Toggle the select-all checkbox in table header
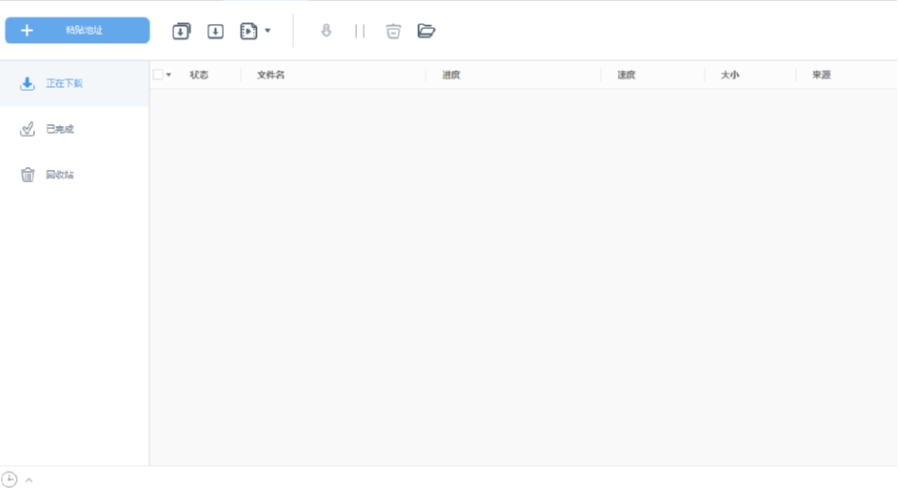 pyautogui.click(x=158, y=75)
